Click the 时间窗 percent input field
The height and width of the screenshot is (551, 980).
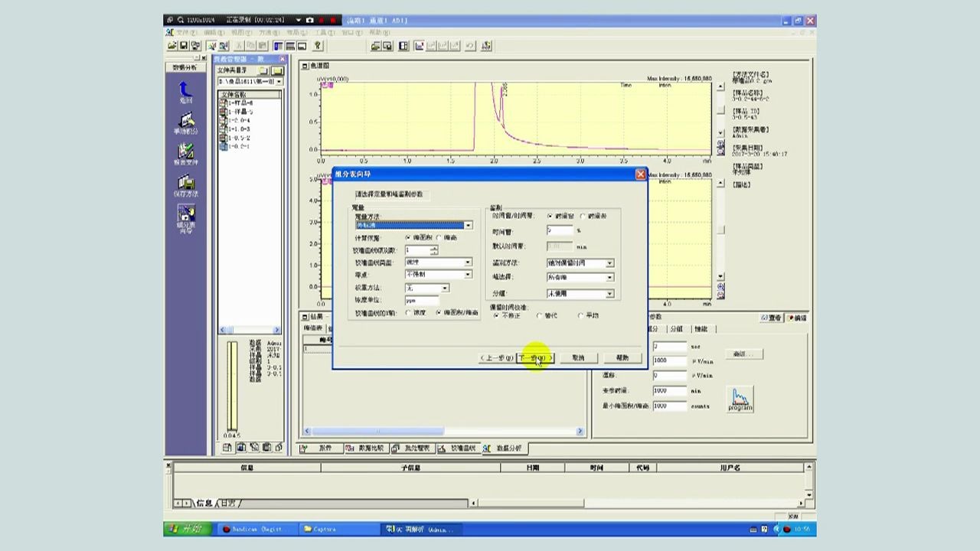click(x=560, y=230)
